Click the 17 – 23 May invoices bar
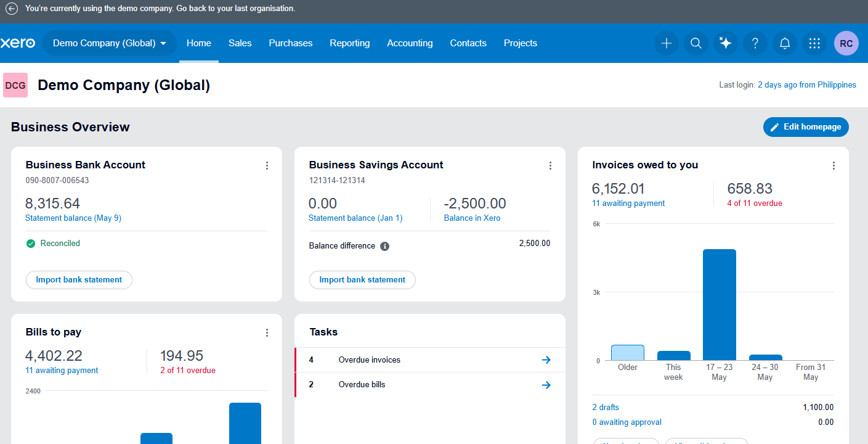Screen dimensions: 868x444 click(720, 305)
